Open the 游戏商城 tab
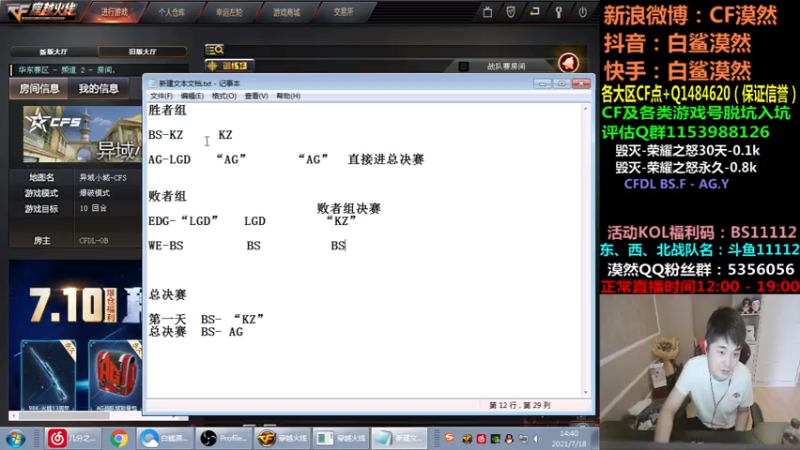The width and height of the screenshot is (800, 450). tap(286, 12)
